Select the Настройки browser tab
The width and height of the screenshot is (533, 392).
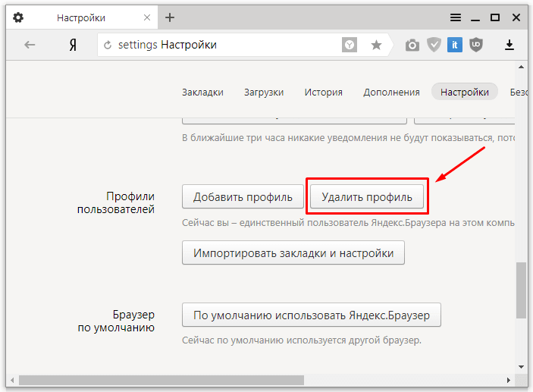[x=82, y=17]
